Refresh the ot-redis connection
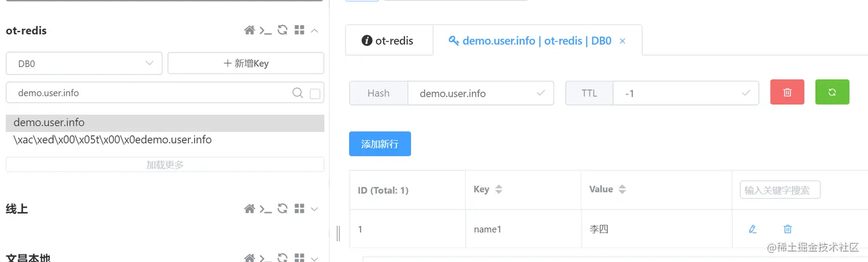 tap(282, 30)
